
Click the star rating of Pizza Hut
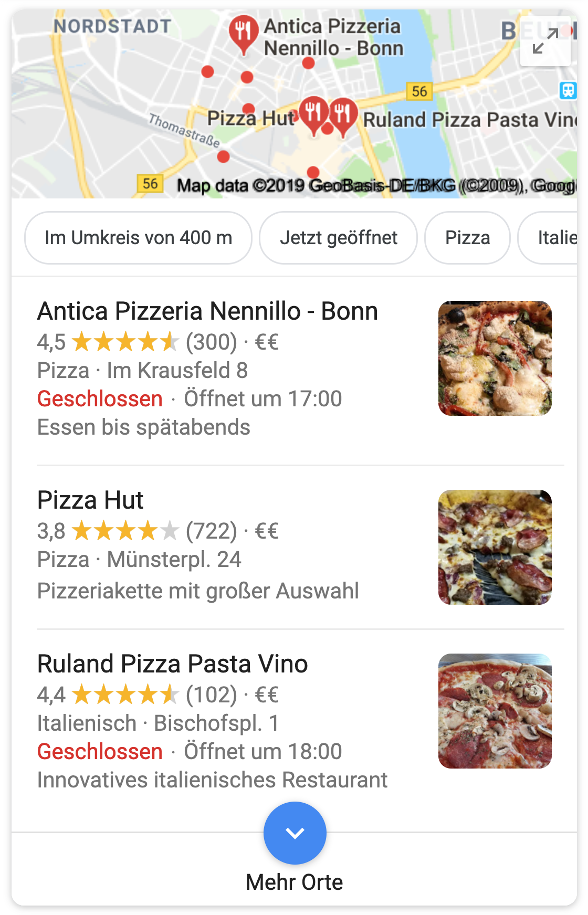pos(125,531)
